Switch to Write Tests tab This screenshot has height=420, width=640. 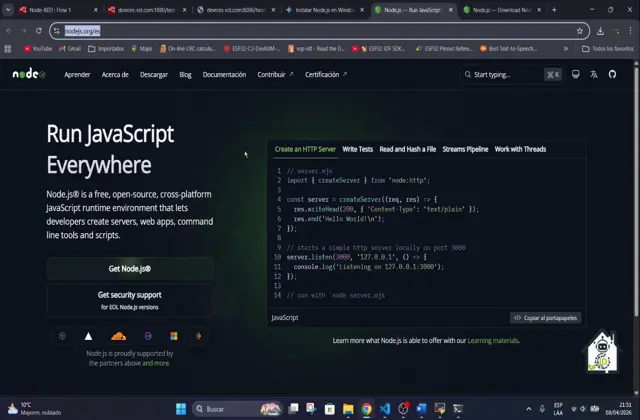point(357,149)
